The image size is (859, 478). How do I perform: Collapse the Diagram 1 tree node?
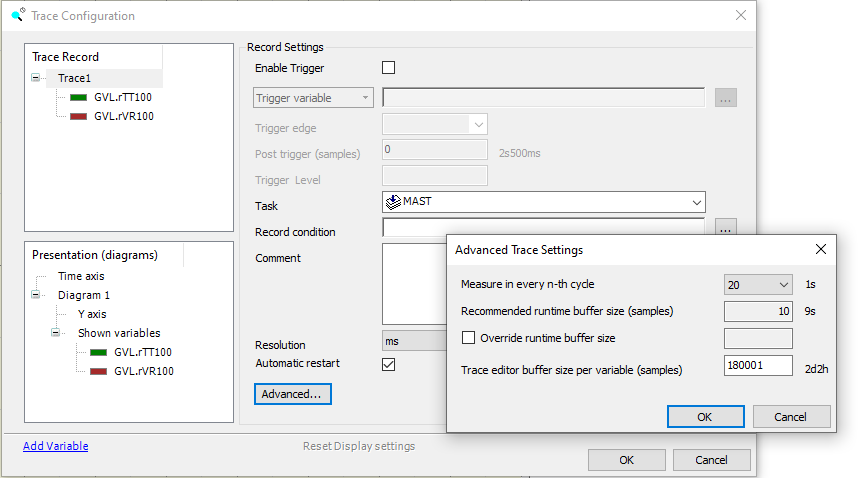(x=37, y=295)
